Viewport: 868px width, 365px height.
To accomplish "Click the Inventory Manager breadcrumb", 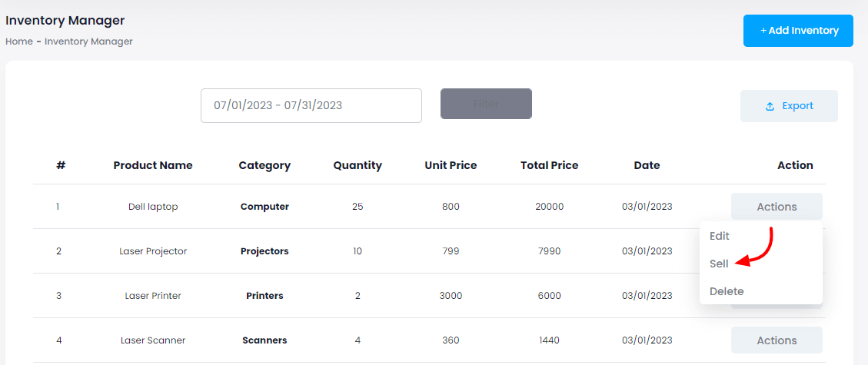I will [88, 41].
